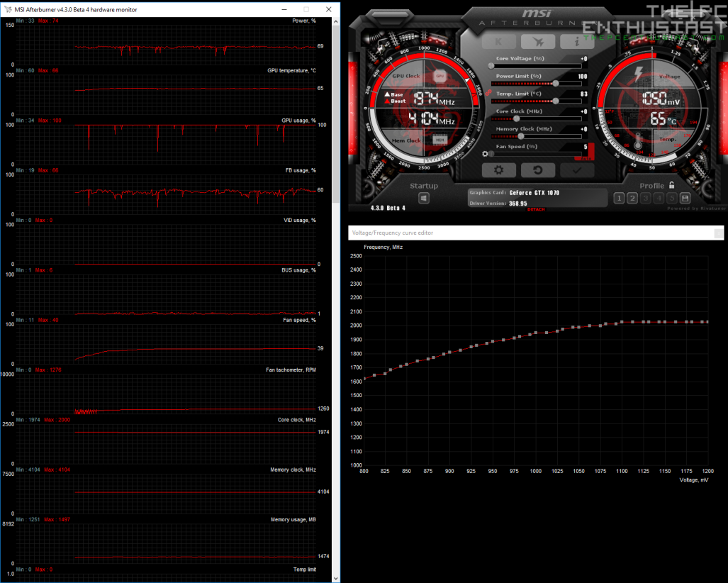Load profile slot 1
This screenshot has width=728, height=583.
pyautogui.click(x=619, y=199)
